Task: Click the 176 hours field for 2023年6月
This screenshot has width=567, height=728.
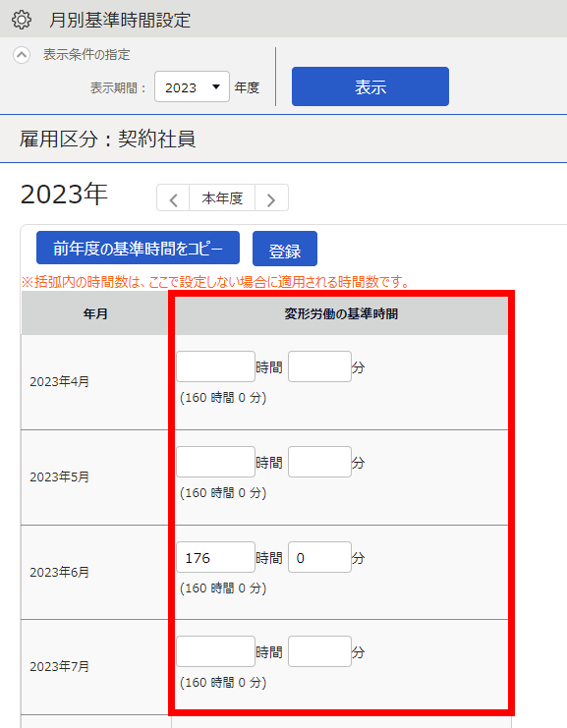Action: (215, 557)
